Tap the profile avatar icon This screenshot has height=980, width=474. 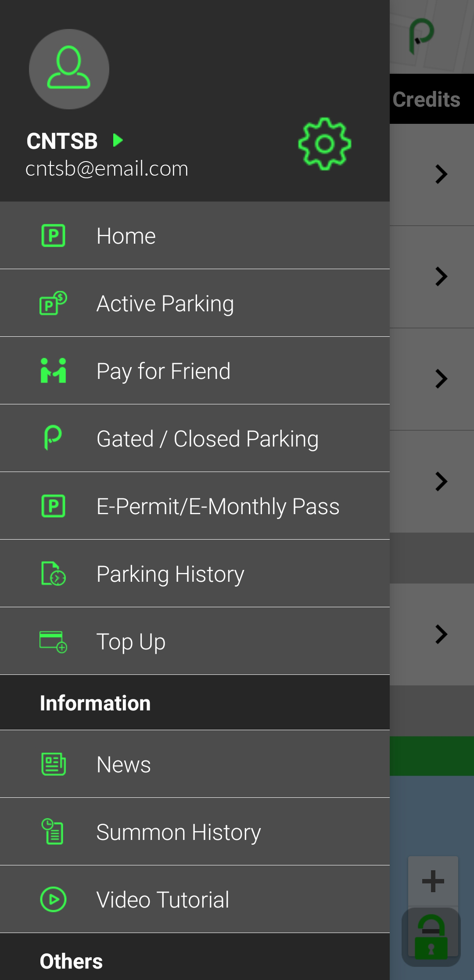pyautogui.click(x=69, y=69)
